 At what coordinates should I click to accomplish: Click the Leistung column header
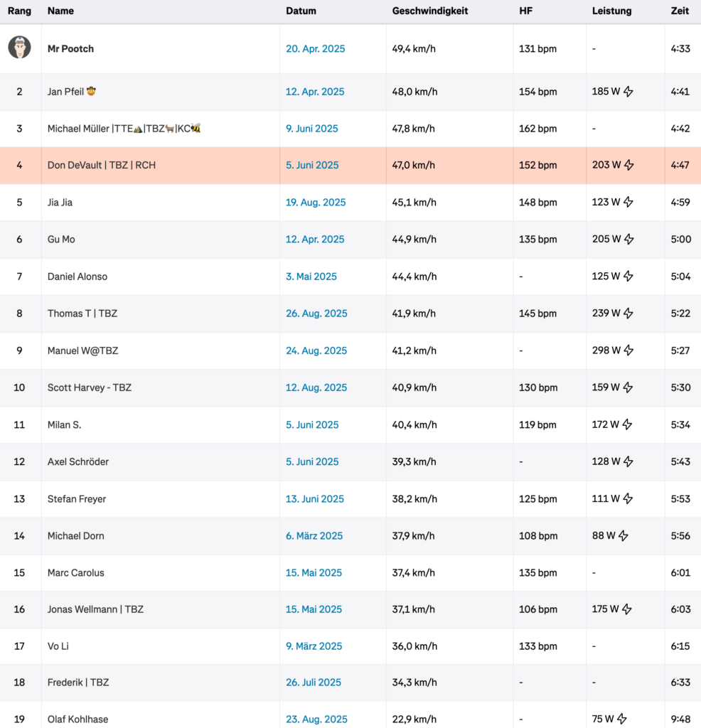tap(611, 11)
